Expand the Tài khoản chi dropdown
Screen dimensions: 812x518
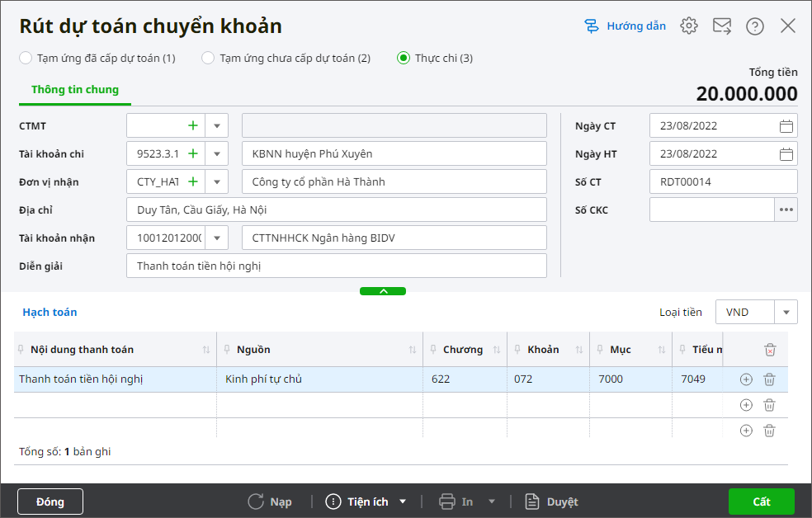coord(217,153)
